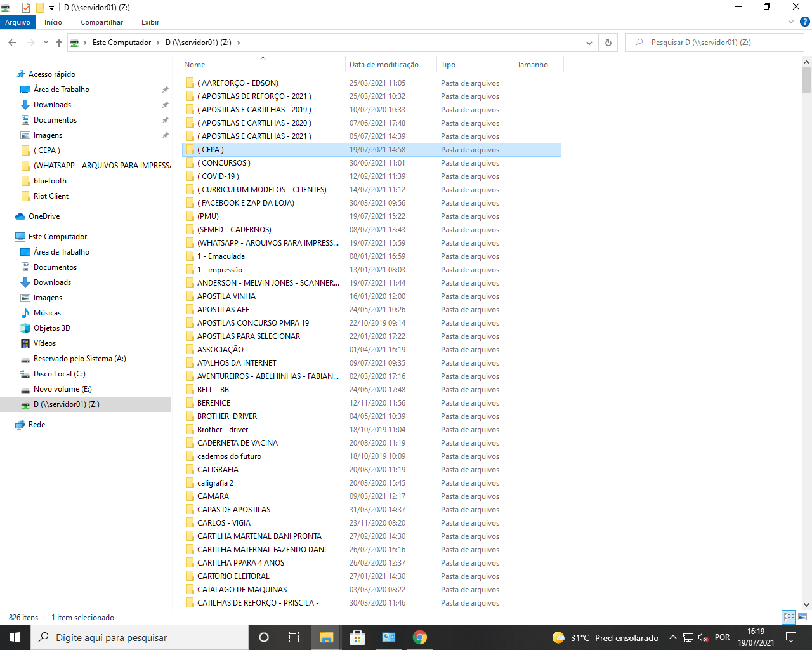This screenshot has width=812, height=650.
Task: Select OneDrive in navigation pane
Action: (x=44, y=216)
